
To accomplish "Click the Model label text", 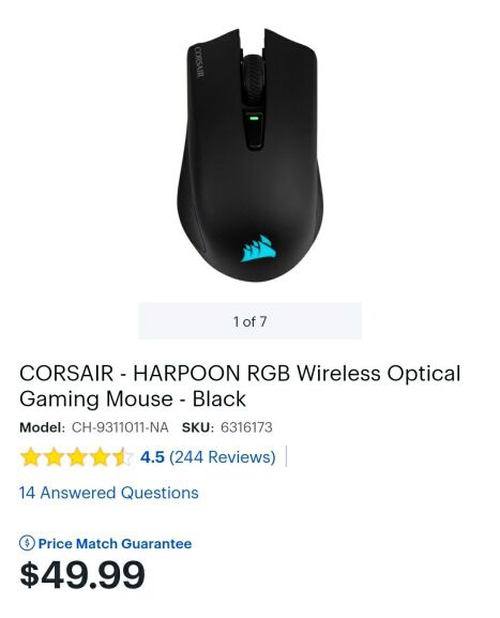I will (x=42, y=427).
